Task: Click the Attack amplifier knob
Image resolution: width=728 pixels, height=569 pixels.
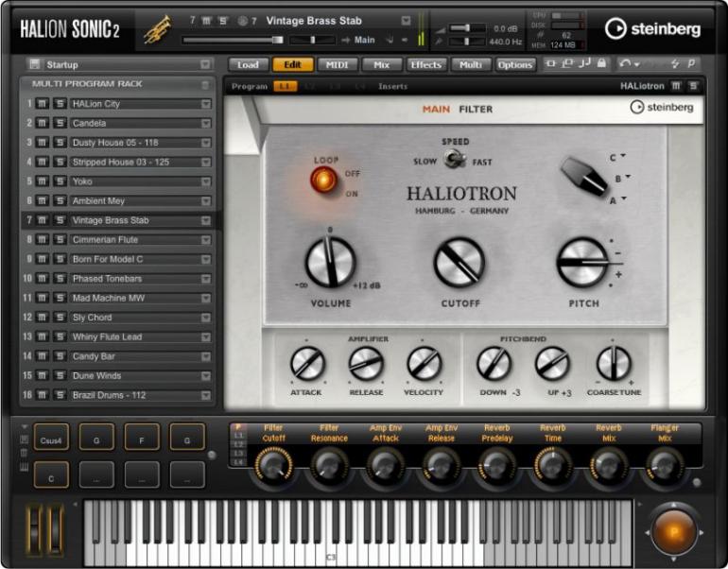Action: (x=307, y=363)
